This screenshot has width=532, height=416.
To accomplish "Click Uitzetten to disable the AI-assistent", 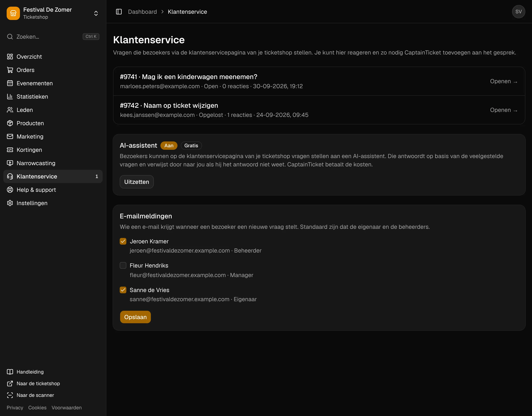I will pos(137,182).
